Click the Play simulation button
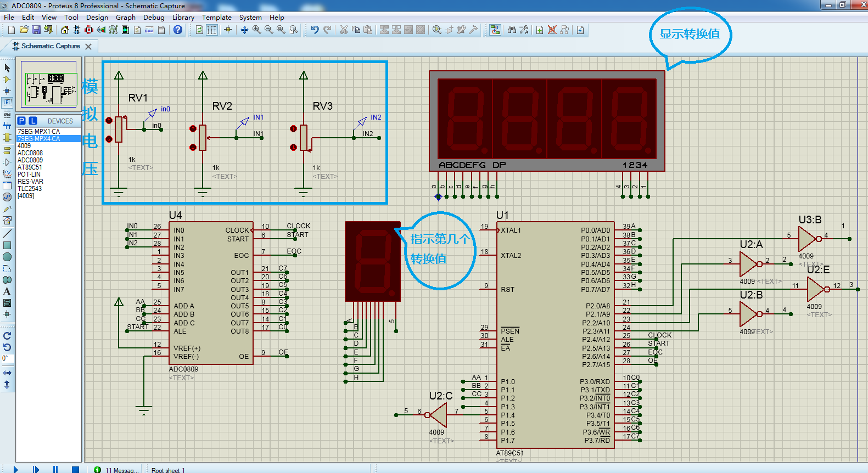Screen dimensions: 868x473 (16, 469)
